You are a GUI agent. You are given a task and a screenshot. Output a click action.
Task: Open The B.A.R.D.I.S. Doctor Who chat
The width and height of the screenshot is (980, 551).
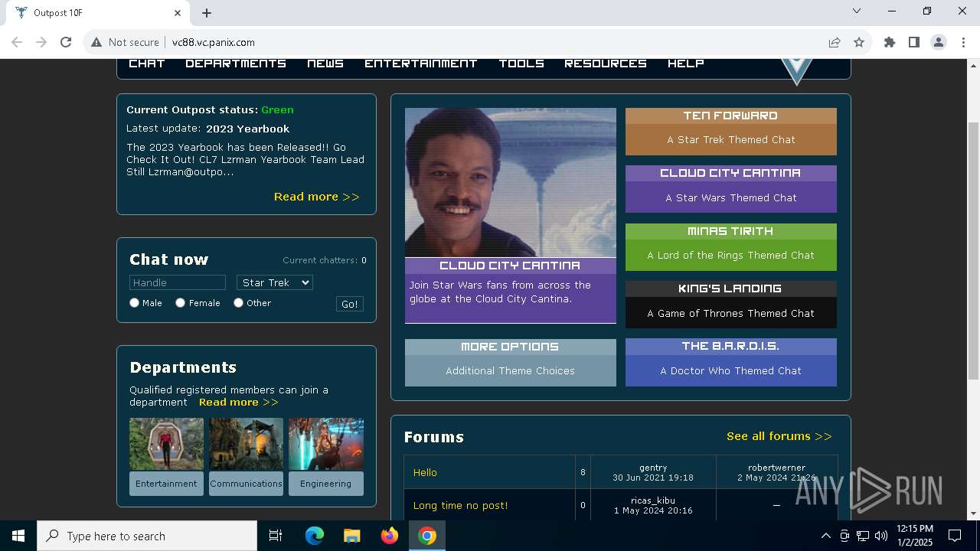731,362
